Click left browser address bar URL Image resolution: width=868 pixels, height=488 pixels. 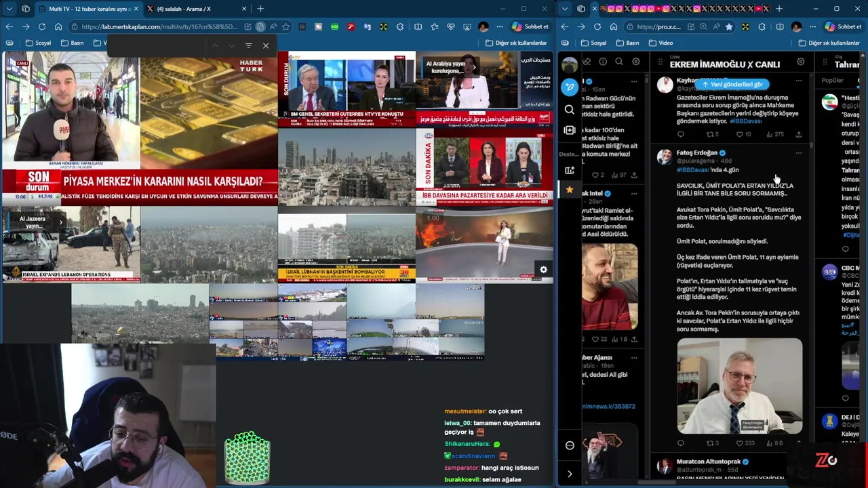pyautogui.click(x=159, y=26)
